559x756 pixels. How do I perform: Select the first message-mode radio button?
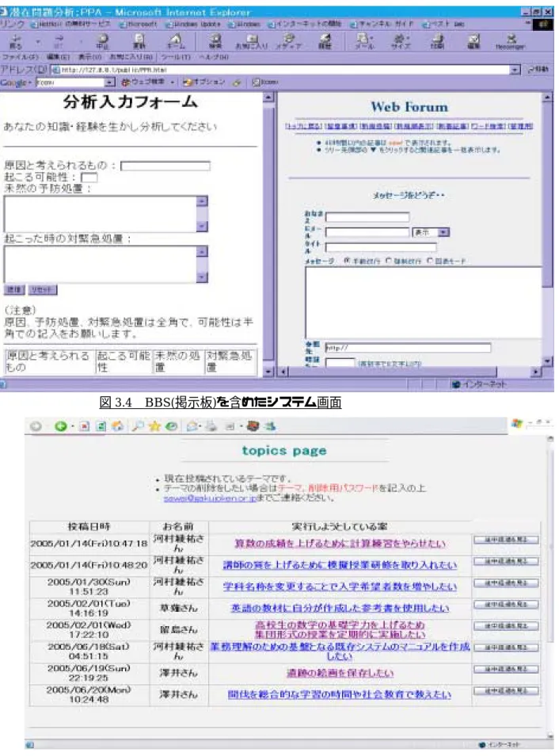(347, 261)
